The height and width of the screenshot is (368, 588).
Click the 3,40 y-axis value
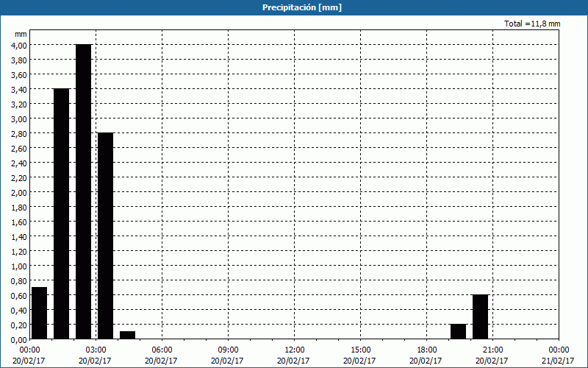click(x=19, y=89)
